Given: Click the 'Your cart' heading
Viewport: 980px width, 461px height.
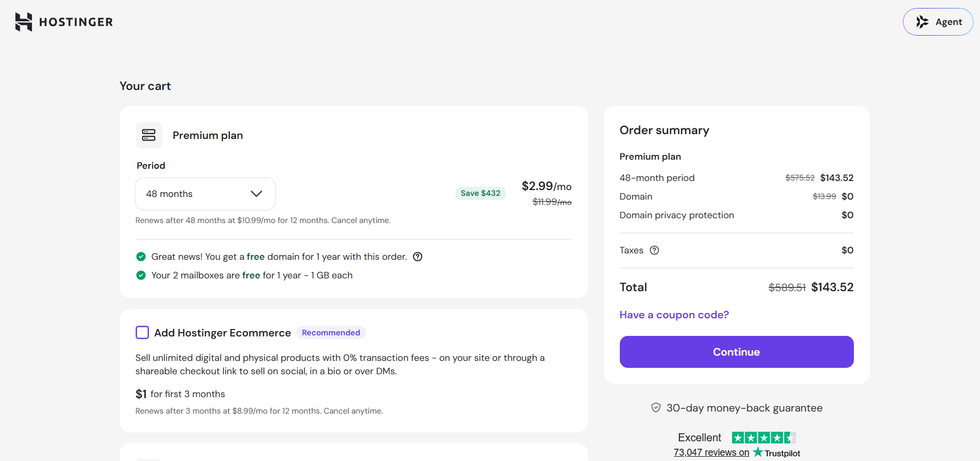Looking at the screenshot, I should click(x=145, y=86).
